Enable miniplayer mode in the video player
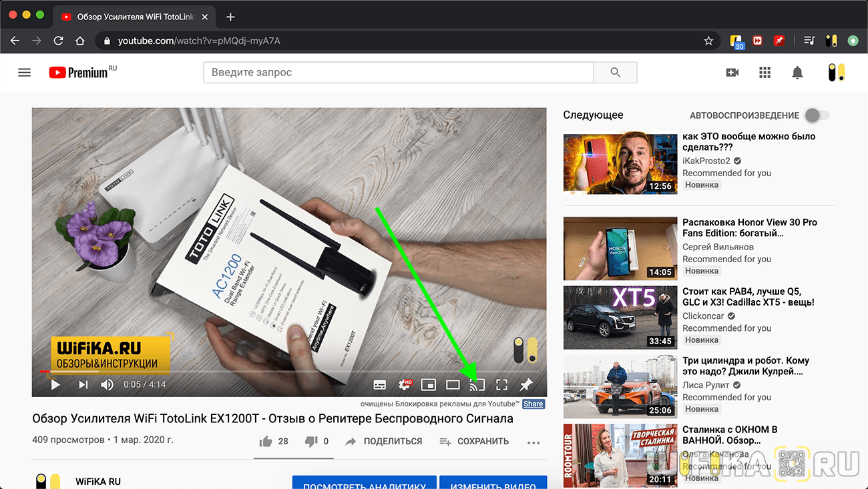The image size is (868, 489). coord(429,385)
